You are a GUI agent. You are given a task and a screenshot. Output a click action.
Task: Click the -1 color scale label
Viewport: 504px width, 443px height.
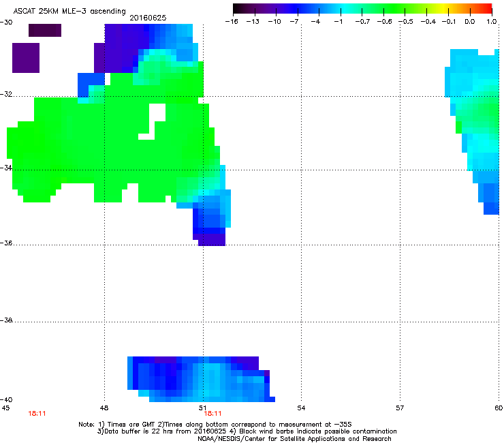[338, 22]
